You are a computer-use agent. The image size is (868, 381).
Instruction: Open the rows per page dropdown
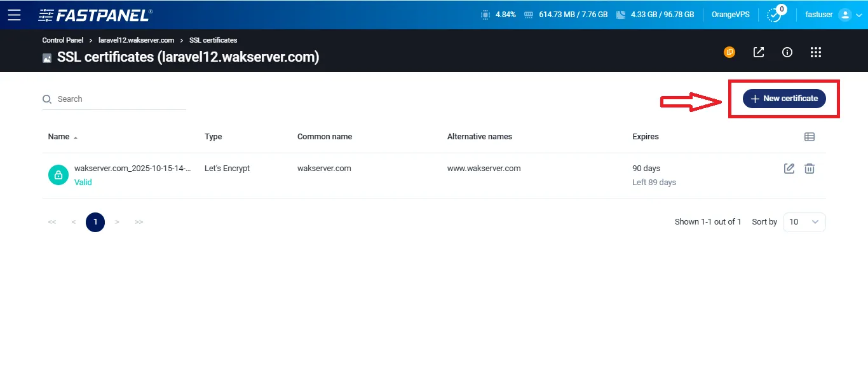[804, 222]
